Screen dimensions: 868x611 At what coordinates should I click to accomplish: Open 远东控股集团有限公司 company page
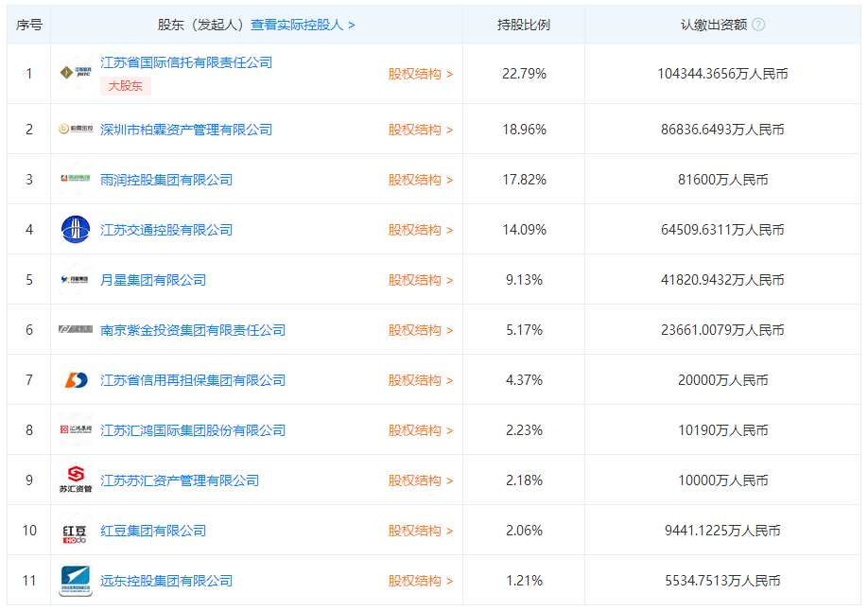[166, 581]
